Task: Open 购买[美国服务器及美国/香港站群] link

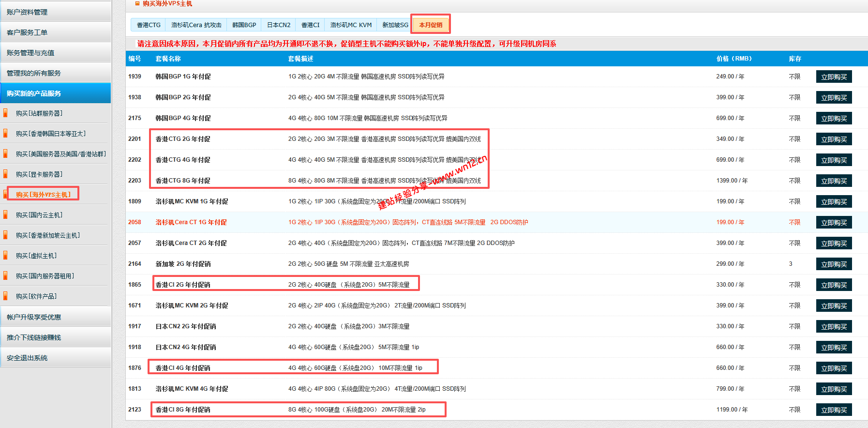Action: click(61, 154)
